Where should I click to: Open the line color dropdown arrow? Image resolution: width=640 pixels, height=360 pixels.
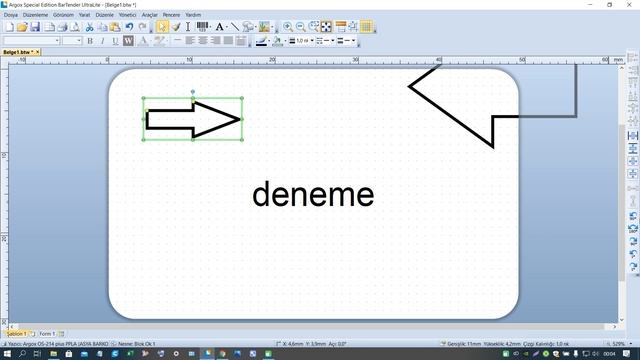[x=269, y=41]
